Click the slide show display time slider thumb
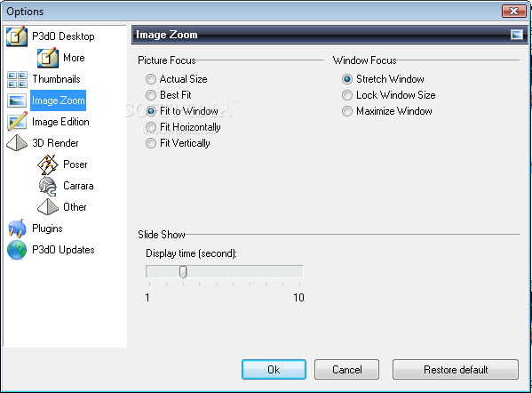532x393 pixels. tap(183, 272)
